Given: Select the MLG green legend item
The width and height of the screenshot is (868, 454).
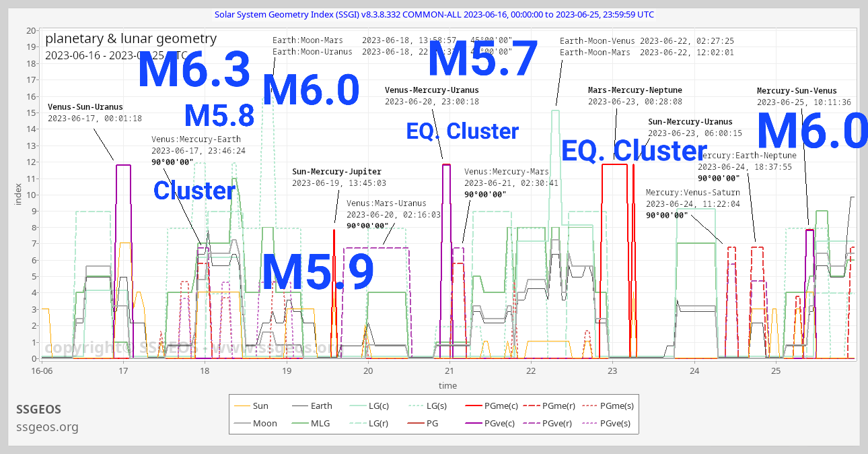Looking at the screenshot, I should click(x=320, y=424).
